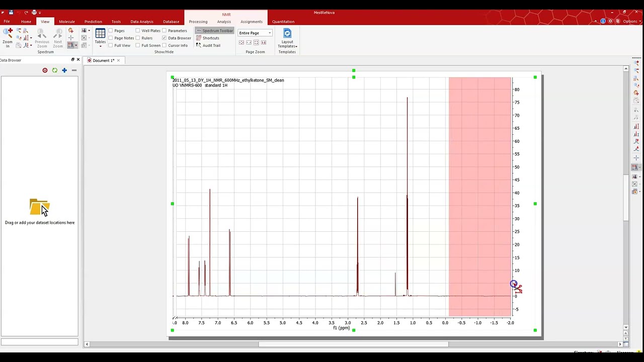The width and height of the screenshot is (644, 362).
Task: Click the Zoom Out icon in the ribbon Spectrum group
Action: pos(19,30)
